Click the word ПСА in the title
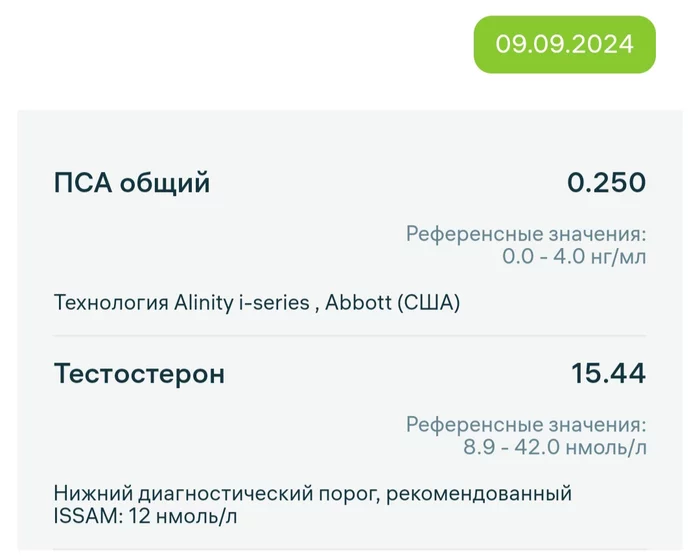 (x=82, y=184)
